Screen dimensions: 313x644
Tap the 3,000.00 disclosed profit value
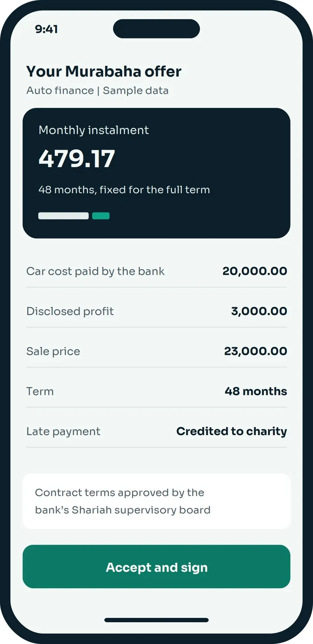click(x=259, y=311)
